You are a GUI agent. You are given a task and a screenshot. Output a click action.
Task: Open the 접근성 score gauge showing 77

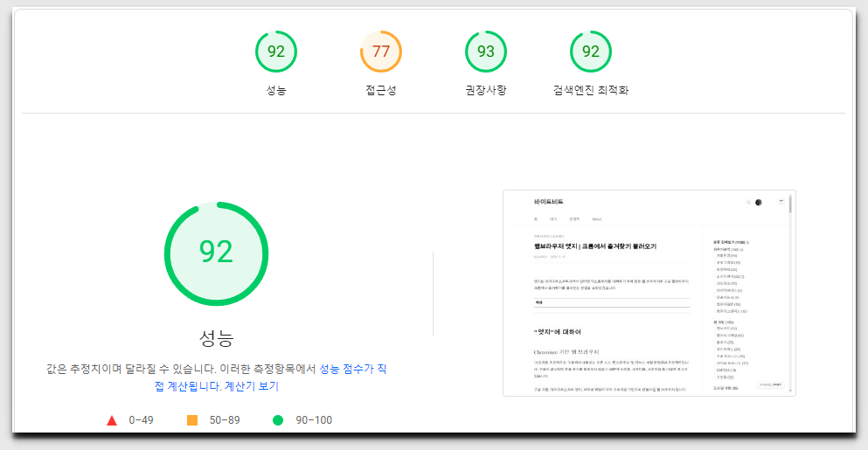[x=381, y=52]
